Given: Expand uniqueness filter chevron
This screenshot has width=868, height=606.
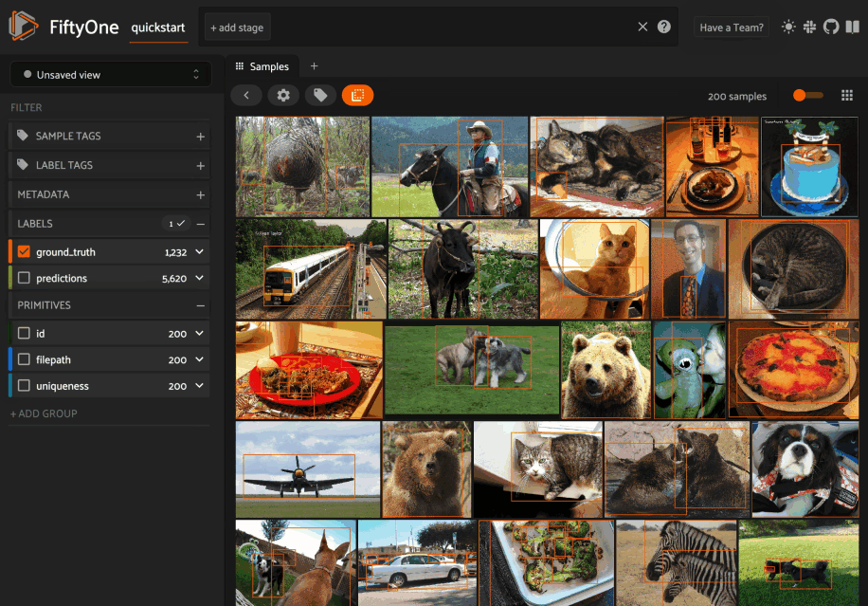Looking at the screenshot, I should (199, 386).
